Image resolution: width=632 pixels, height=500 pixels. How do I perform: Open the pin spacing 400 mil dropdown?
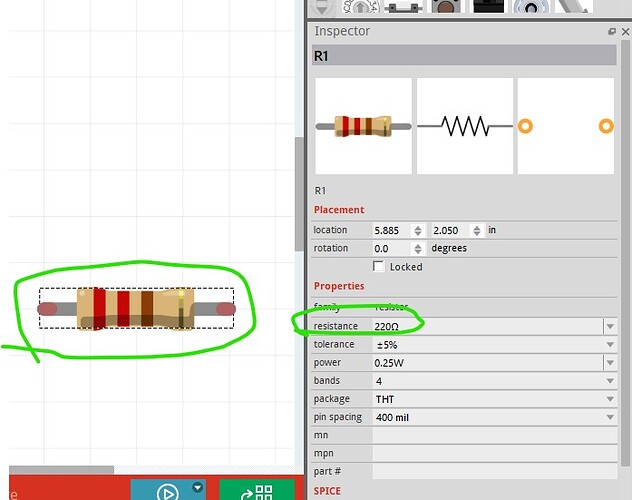point(609,417)
